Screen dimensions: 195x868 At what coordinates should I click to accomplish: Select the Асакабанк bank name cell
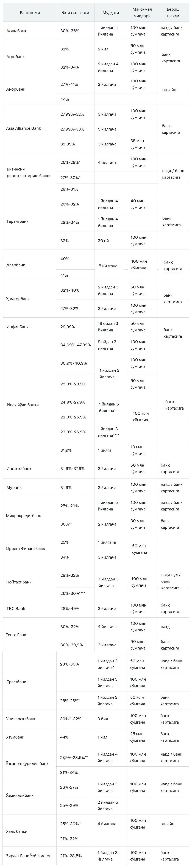30,31
